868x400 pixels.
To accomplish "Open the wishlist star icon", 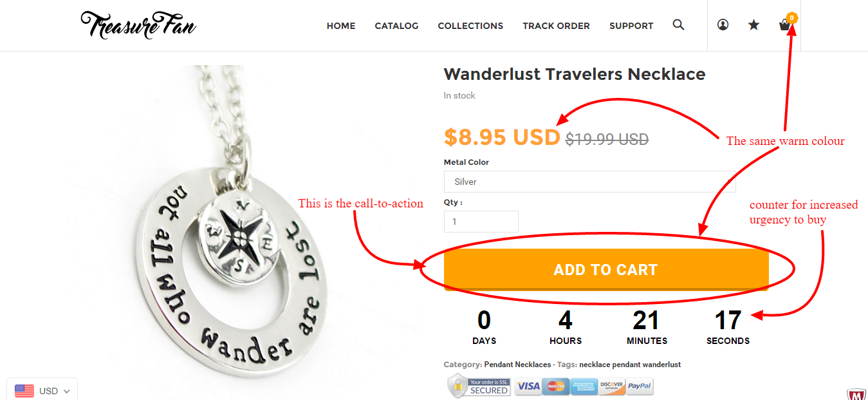I will (x=754, y=25).
